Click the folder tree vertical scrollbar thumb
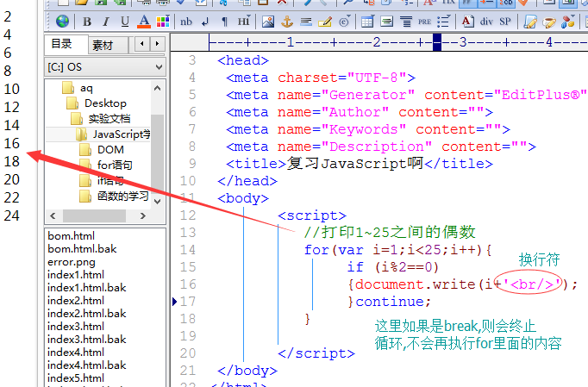 tap(158, 153)
